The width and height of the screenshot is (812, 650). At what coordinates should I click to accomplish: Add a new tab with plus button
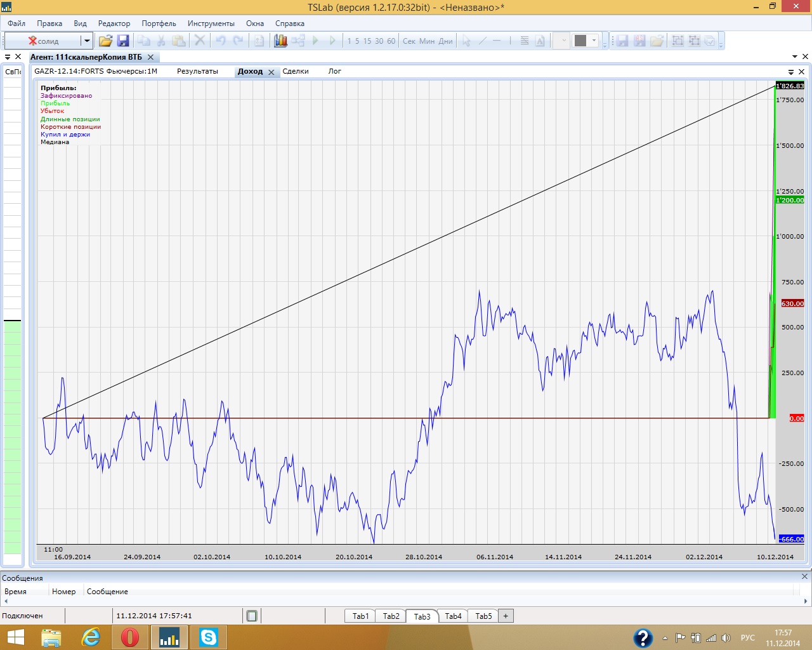[506, 616]
